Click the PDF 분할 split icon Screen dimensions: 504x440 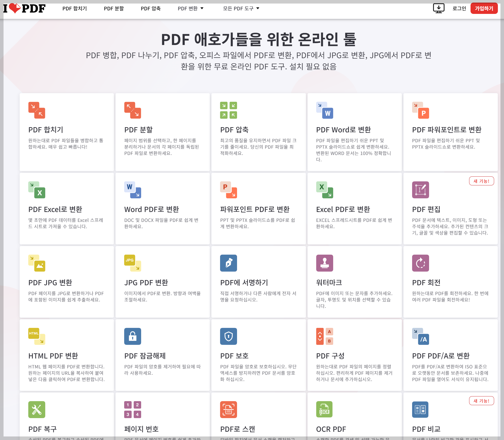point(132,110)
